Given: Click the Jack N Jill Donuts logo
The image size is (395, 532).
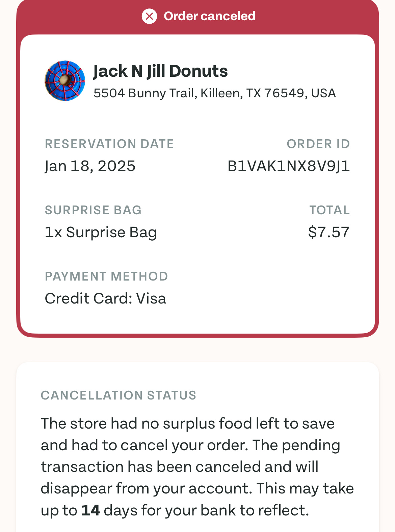Looking at the screenshot, I should (x=65, y=81).
